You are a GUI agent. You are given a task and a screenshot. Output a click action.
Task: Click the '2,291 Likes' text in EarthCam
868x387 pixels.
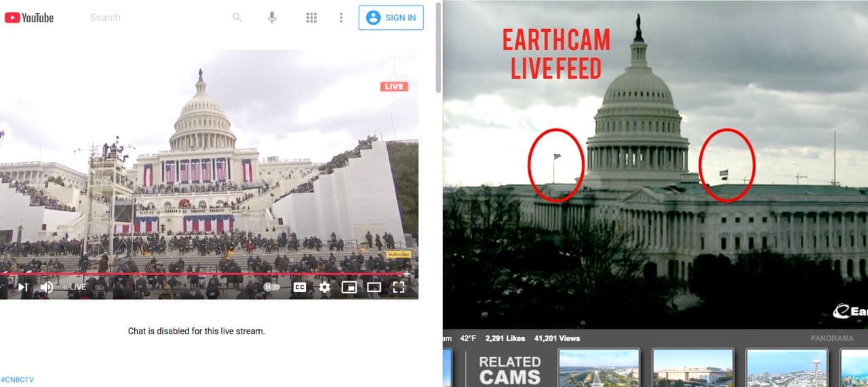click(x=505, y=338)
